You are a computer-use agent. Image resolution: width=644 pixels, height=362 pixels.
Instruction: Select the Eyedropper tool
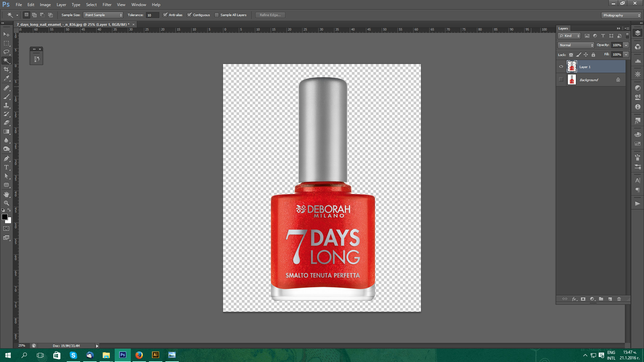point(6,78)
